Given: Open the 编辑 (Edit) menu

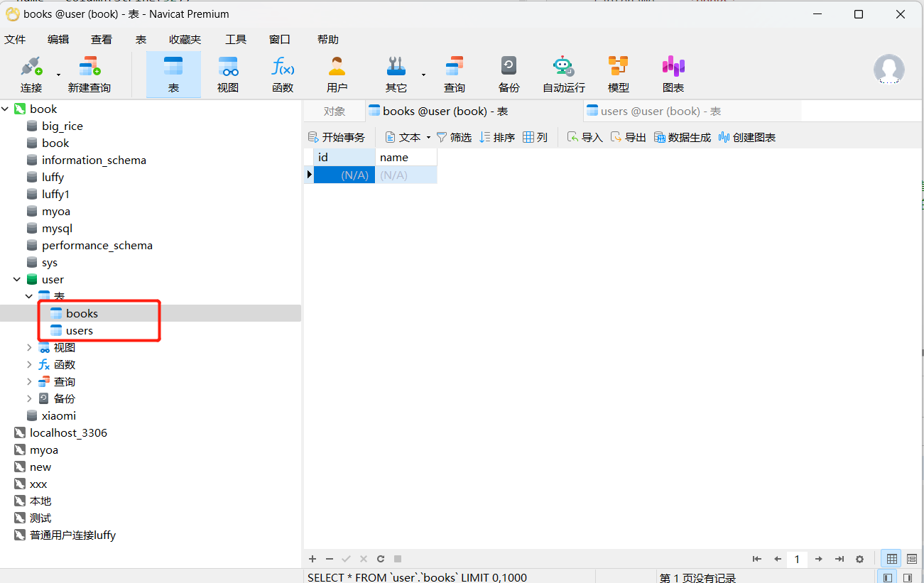Looking at the screenshot, I should [x=58, y=40].
